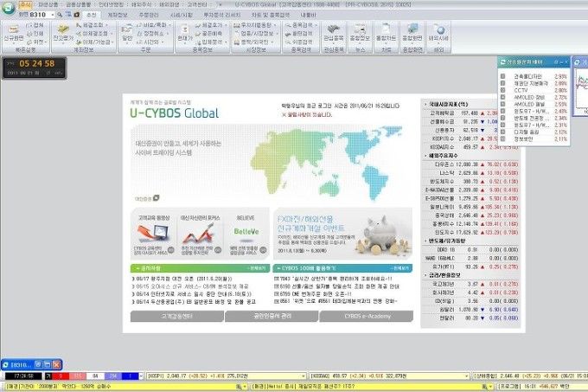Click 전체보기 link in 공지사항 header

258,268
